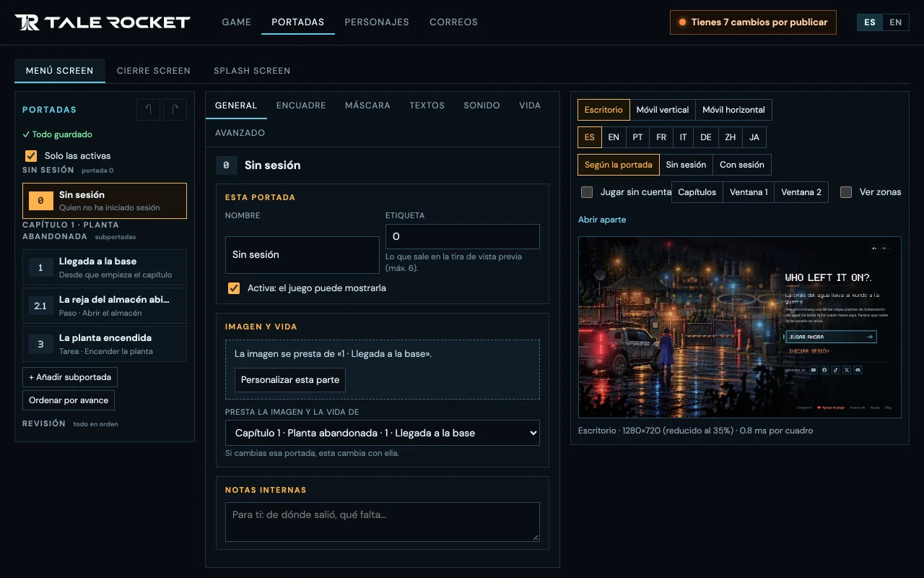The width and height of the screenshot is (924, 578).
Task: Open the Game navigation item
Action: [236, 22]
